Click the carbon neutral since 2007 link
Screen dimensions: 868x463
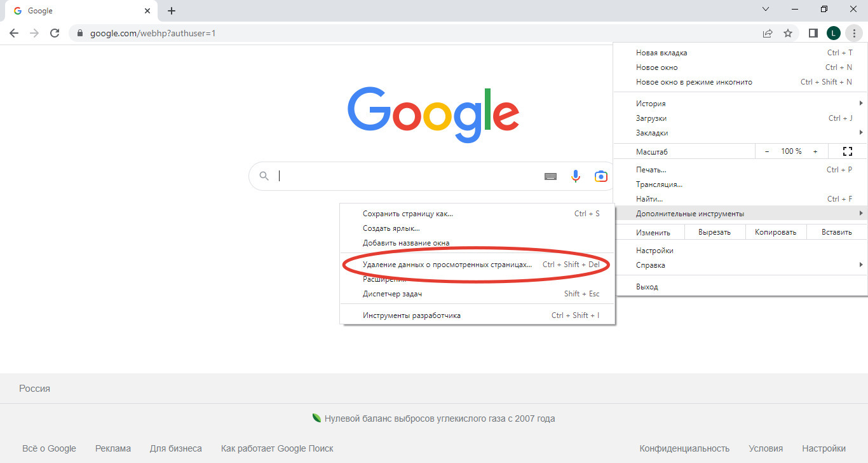click(x=433, y=418)
